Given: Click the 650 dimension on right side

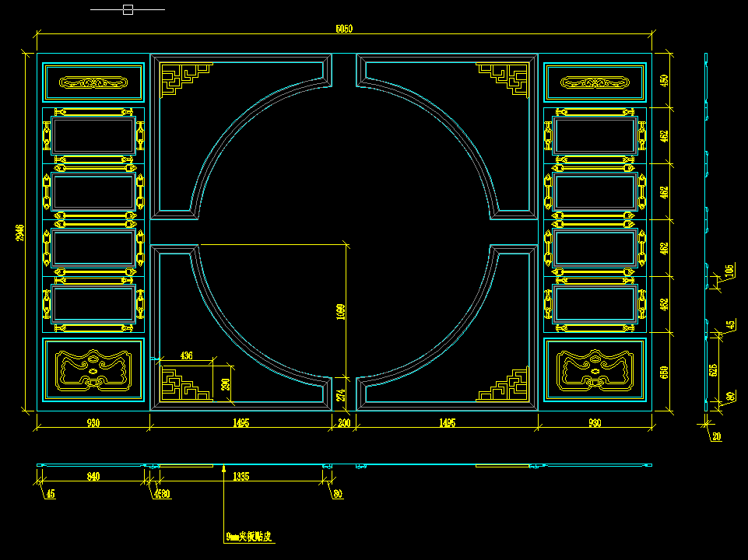Looking at the screenshot, I should tap(664, 372).
